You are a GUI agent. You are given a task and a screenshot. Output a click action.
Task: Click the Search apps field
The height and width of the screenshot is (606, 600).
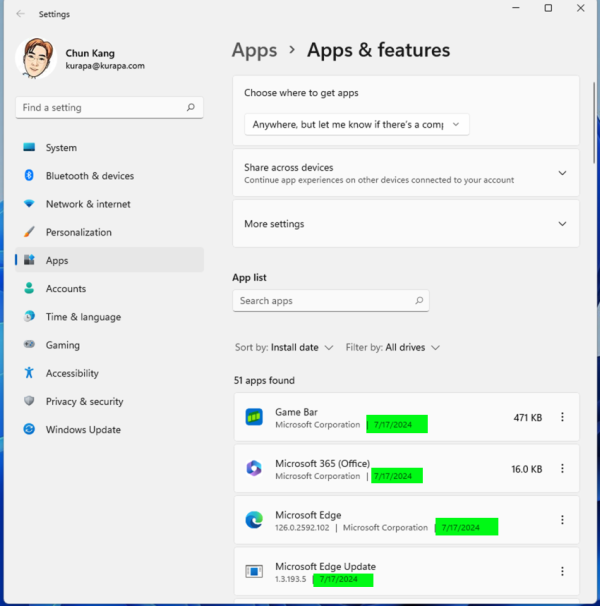[x=331, y=301]
